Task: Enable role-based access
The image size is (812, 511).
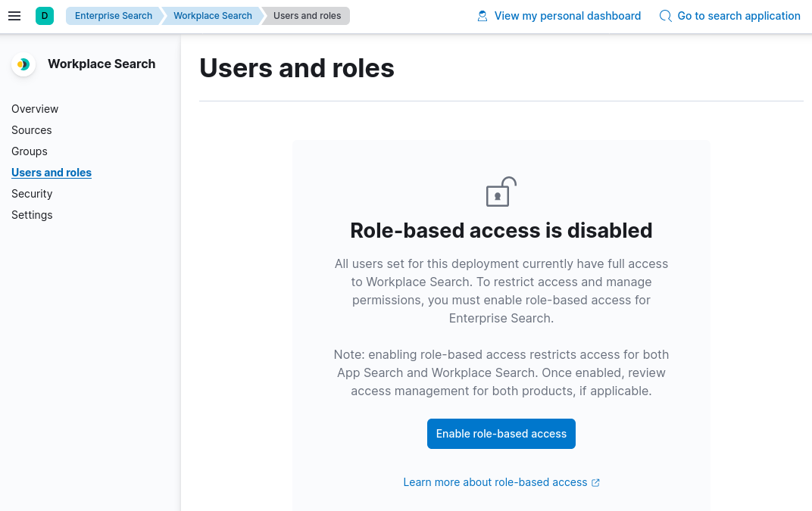Action: pyautogui.click(x=501, y=433)
